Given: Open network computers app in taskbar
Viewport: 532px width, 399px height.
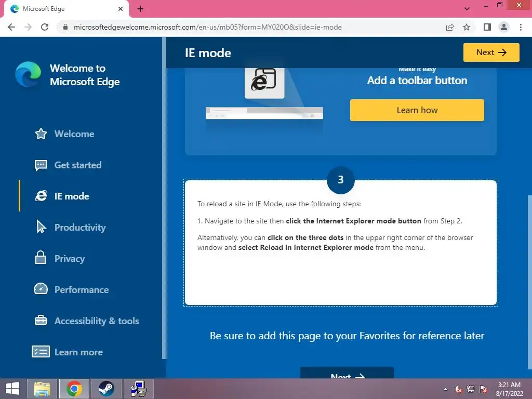Looking at the screenshot, I should pos(138,389).
